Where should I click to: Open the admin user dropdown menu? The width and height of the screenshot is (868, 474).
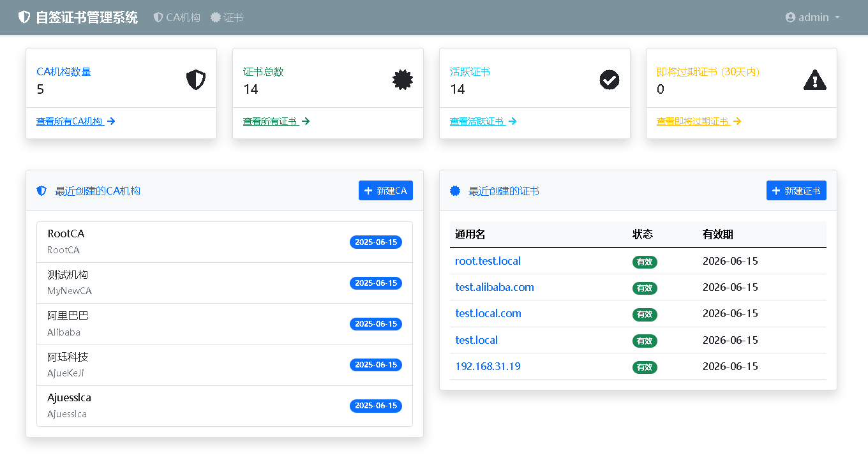812,17
